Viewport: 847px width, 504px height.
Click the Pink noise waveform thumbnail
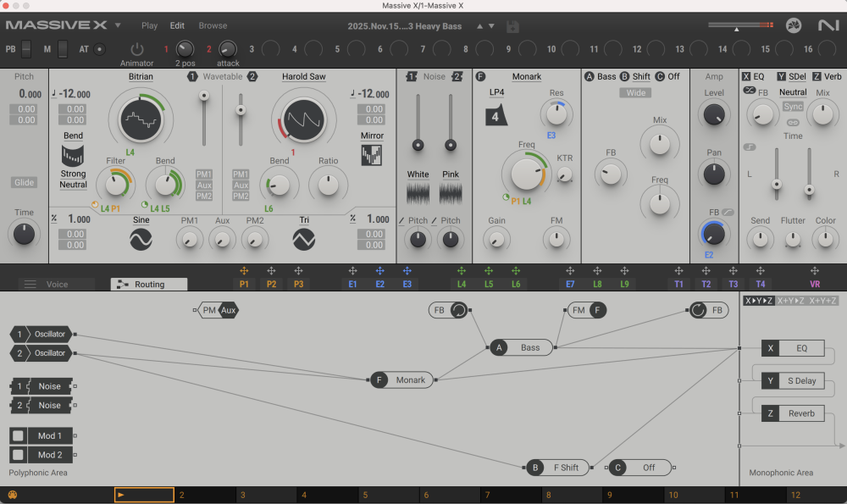point(451,193)
